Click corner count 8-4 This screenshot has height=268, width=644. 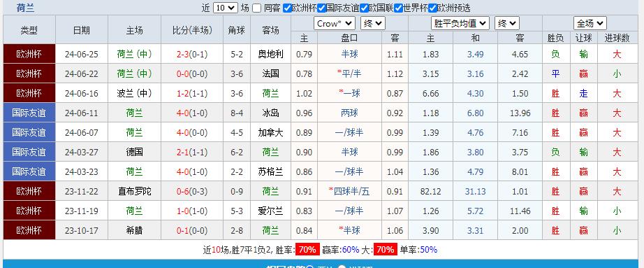[237, 113]
